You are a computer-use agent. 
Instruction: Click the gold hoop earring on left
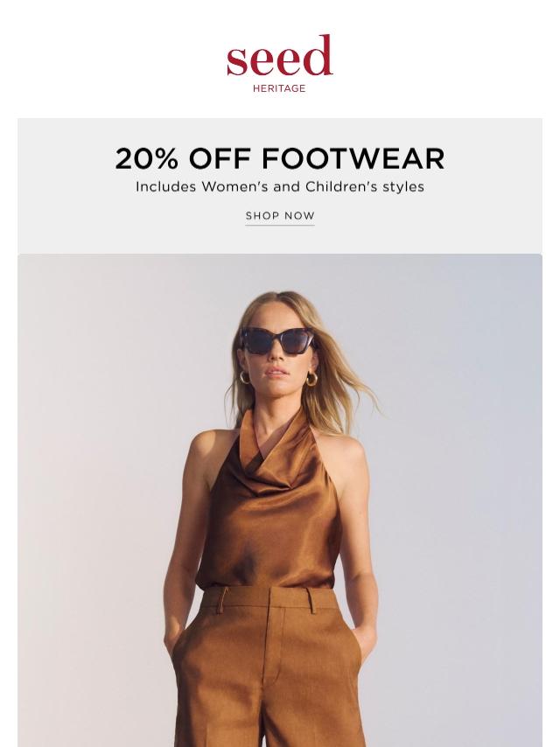(244, 378)
